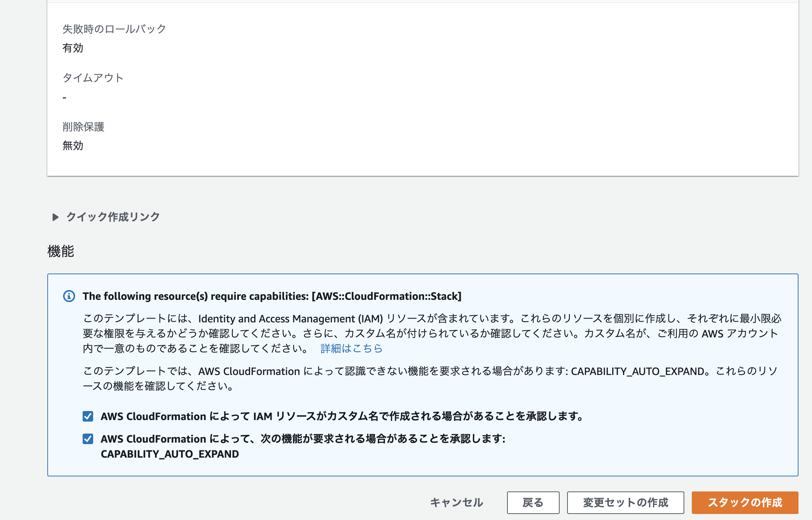
Task: Cancel stack creation with キャンセル
Action: 457,502
